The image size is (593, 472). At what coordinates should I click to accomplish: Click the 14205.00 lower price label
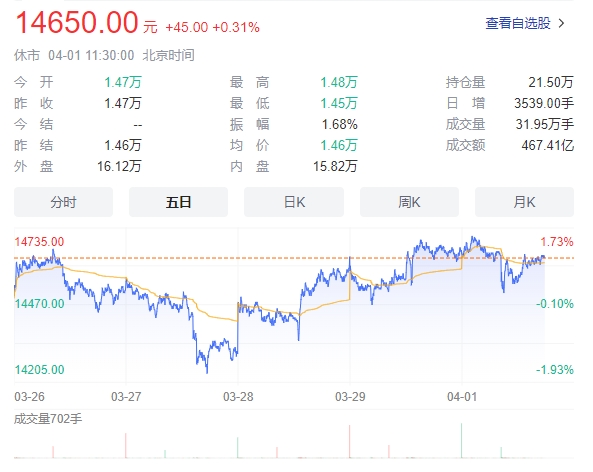pos(39,370)
